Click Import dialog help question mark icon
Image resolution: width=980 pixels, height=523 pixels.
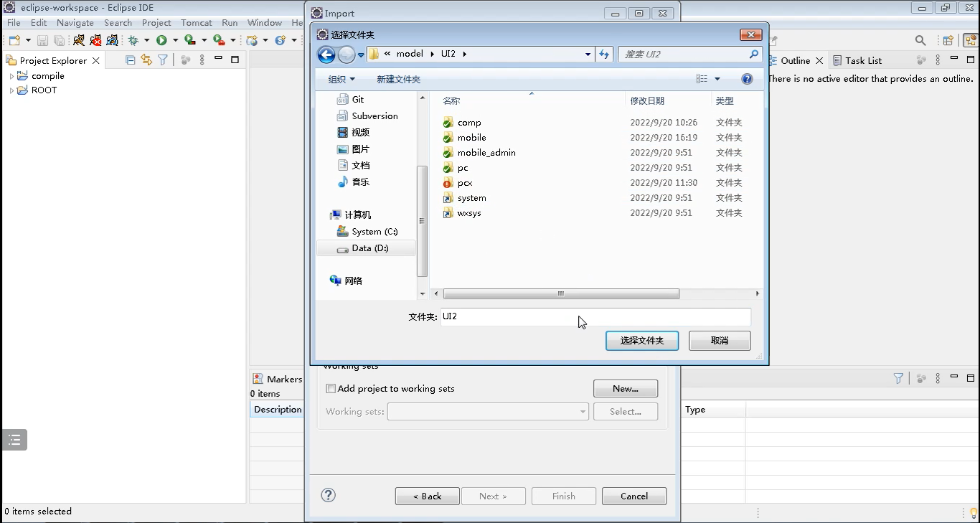[328, 495]
